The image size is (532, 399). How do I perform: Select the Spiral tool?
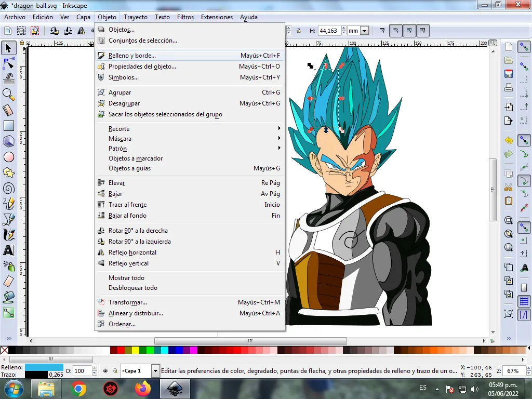click(8, 188)
